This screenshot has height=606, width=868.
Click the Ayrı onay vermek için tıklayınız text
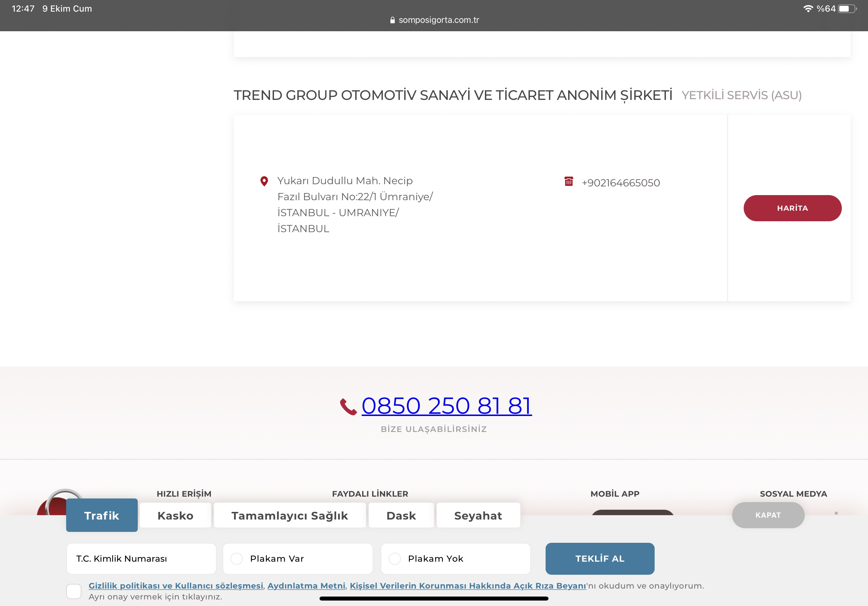tap(155, 597)
